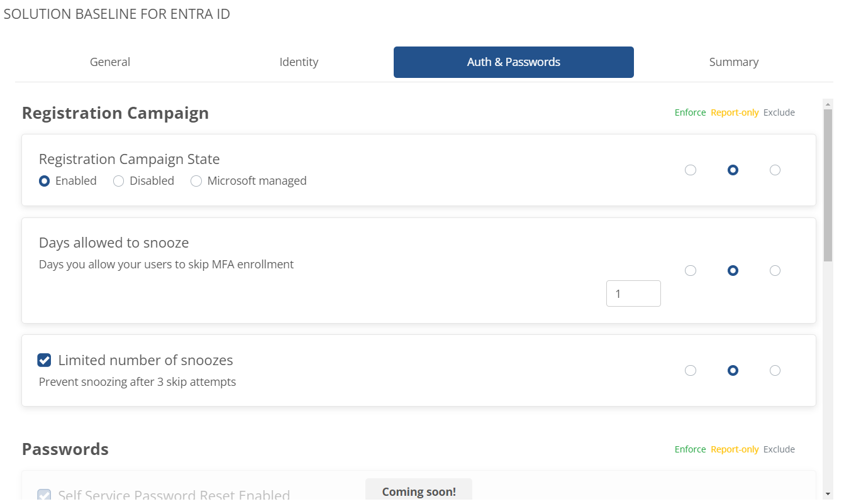844x504 pixels.
Task: Exclude the Days allowed to snooze setting
Action: tap(775, 270)
